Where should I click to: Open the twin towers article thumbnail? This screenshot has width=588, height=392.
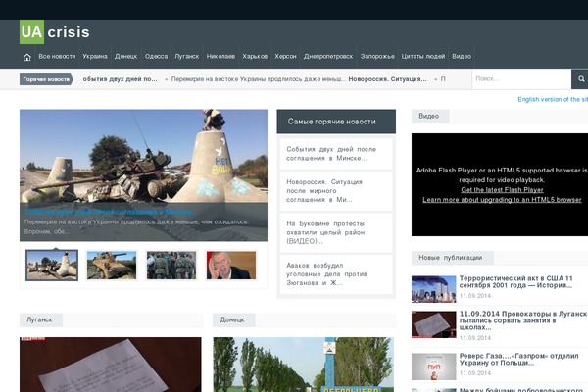(x=433, y=289)
